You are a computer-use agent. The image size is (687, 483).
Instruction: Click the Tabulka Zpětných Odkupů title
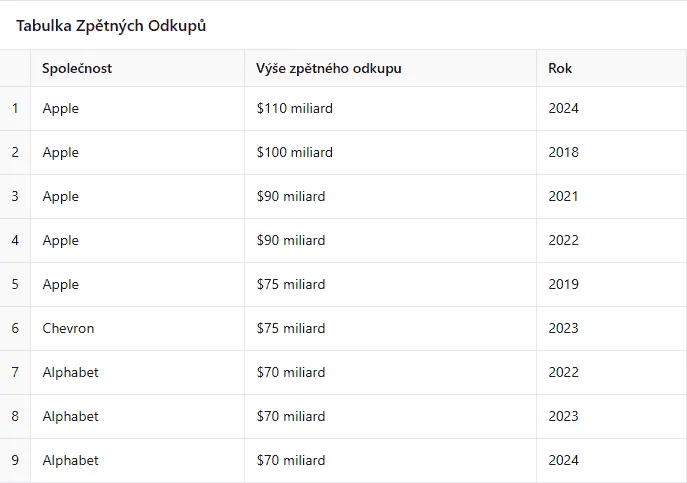[111, 25]
